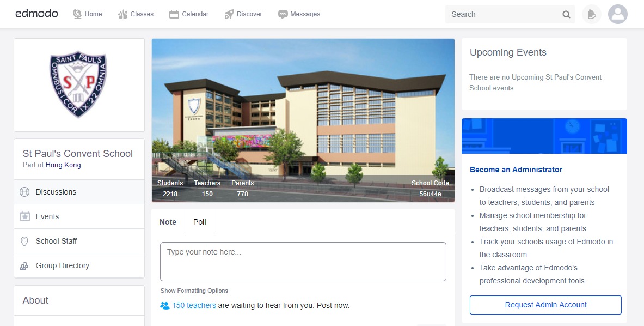Viewport: 644px width, 326px height.
Task: Click Request Admin Account button
Action: [x=545, y=305]
